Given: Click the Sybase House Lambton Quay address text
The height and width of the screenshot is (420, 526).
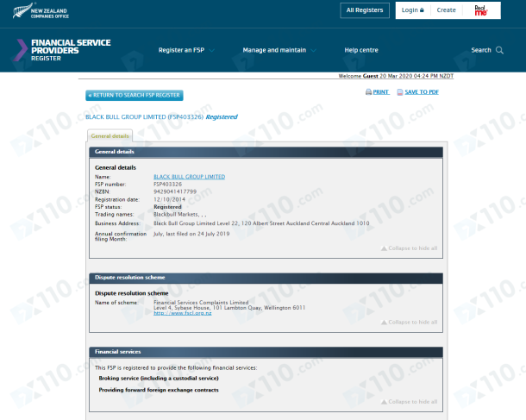Looking at the screenshot, I should click(229, 308).
